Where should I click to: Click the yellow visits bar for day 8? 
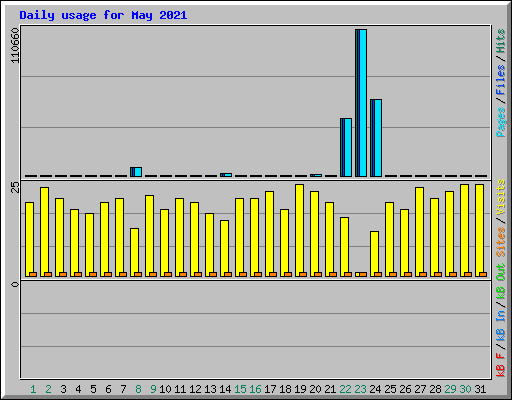pos(134,252)
